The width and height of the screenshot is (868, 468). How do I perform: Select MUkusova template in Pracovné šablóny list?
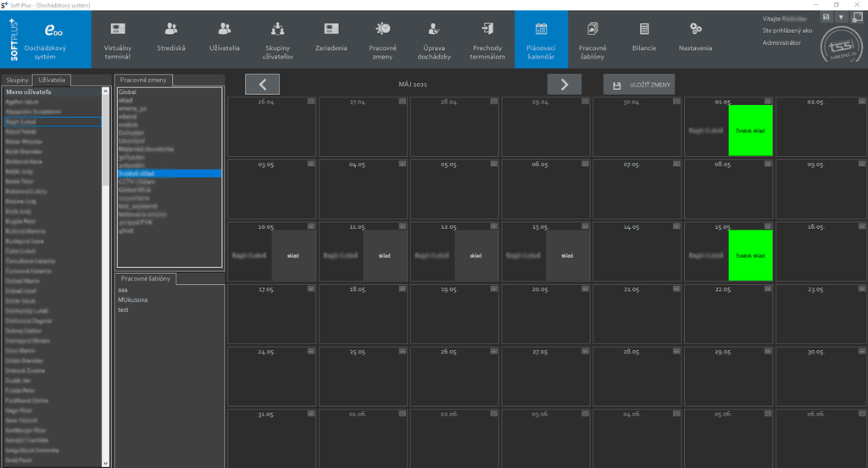133,299
